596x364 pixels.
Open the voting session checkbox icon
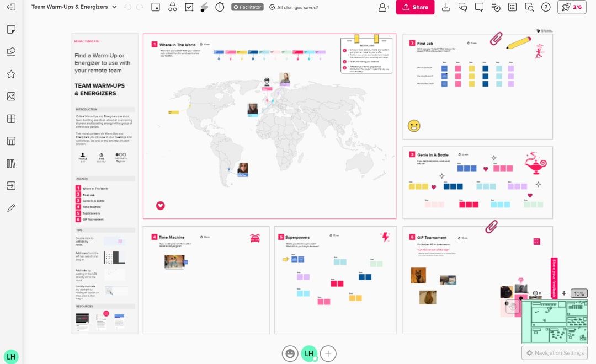tap(189, 7)
